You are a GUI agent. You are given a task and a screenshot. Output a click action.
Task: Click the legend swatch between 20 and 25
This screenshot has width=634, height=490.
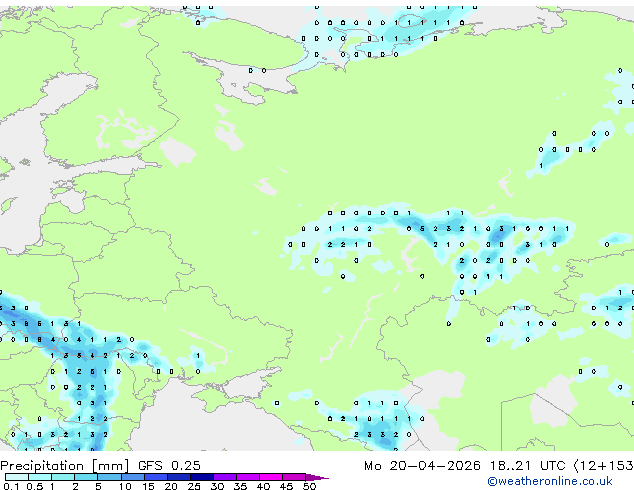pos(179,477)
